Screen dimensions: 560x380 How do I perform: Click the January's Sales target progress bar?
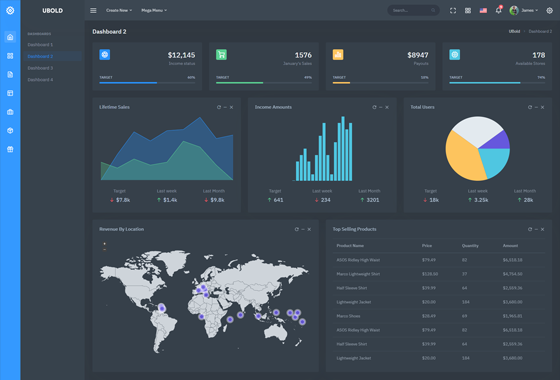pyautogui.click(x=264, y=83)
